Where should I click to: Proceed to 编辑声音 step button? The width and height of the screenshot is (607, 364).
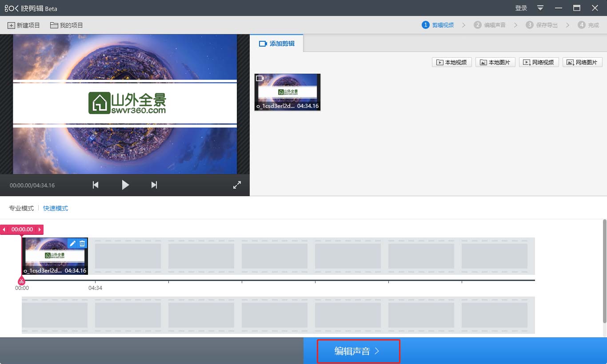pos(358,351)
